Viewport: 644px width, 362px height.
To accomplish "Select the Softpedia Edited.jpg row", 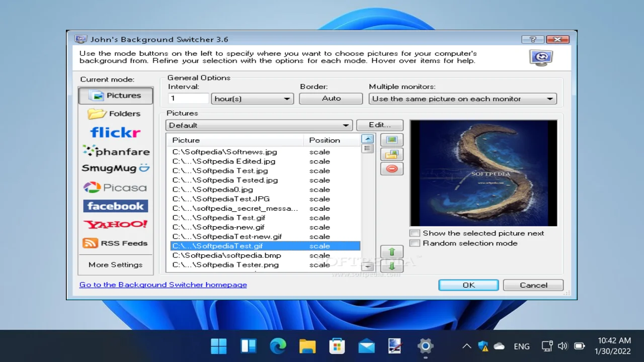I will click(x=265, y=161).
